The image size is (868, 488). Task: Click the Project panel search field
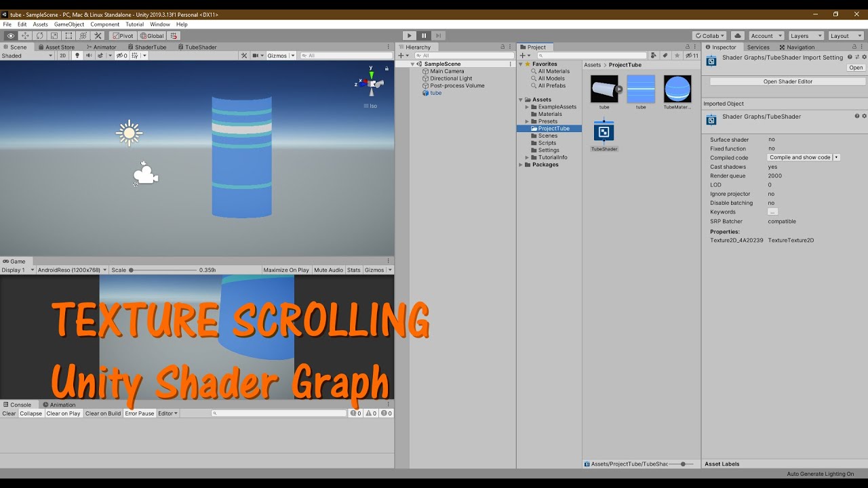tap(592, 56)
